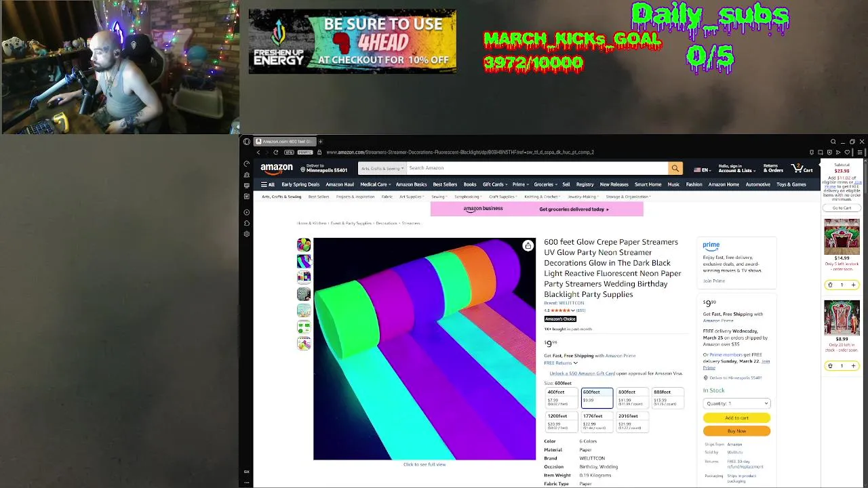This screenshot has height=488, width=868.
Task: Open New Releases nav item
Action: [614, 184]
